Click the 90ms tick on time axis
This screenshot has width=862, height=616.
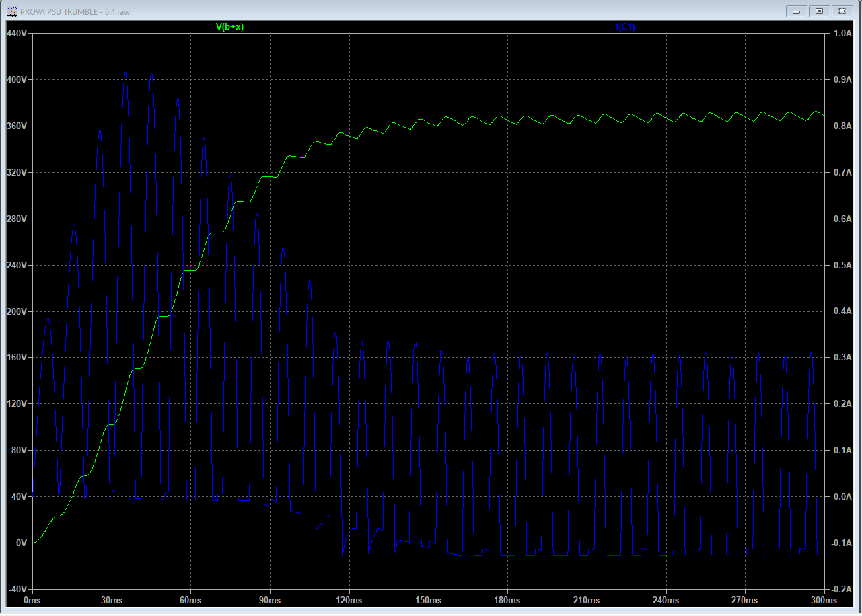tap(270, 599)
